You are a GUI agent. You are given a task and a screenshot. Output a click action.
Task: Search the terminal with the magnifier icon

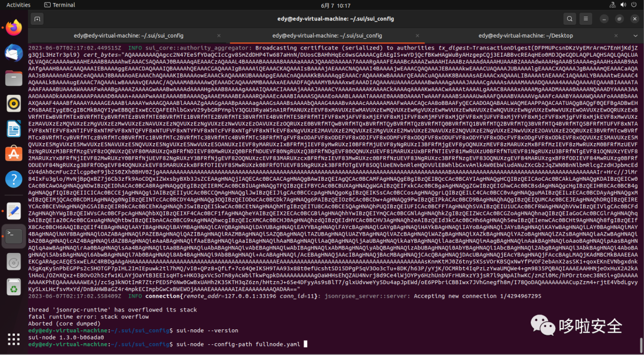(x=569, y=18)
